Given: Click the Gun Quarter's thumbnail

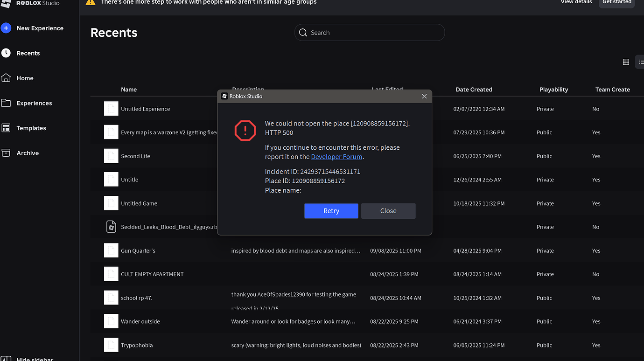Looking at the screenshot, I should point(111,250).
